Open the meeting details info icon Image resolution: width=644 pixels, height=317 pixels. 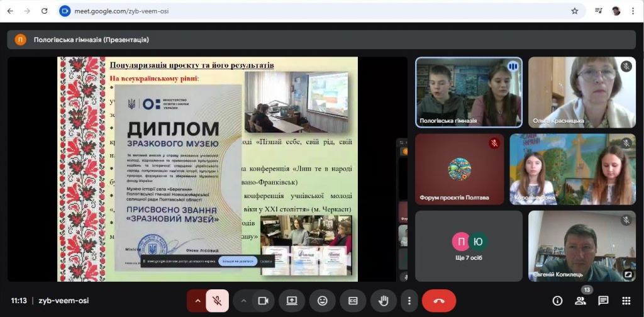point(557,301)
